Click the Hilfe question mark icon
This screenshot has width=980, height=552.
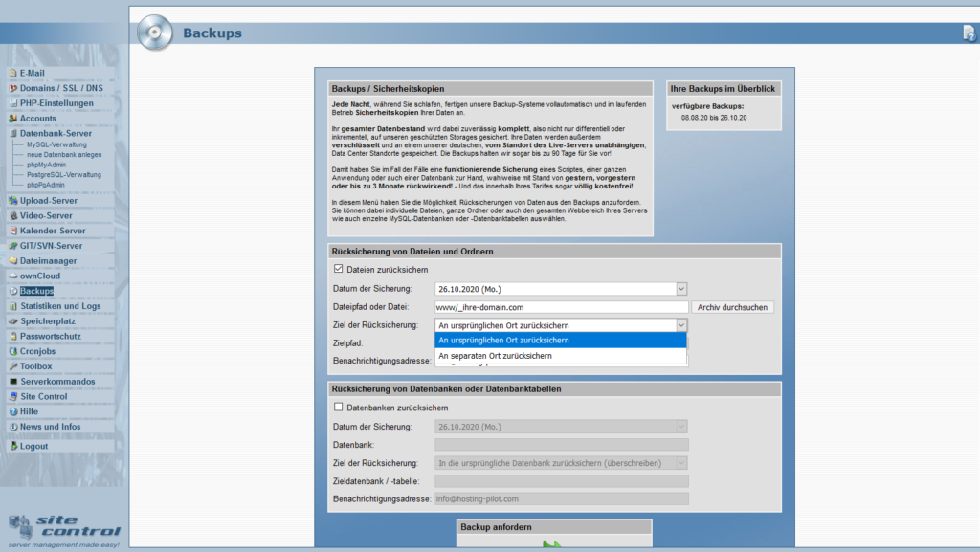point(12,411)
